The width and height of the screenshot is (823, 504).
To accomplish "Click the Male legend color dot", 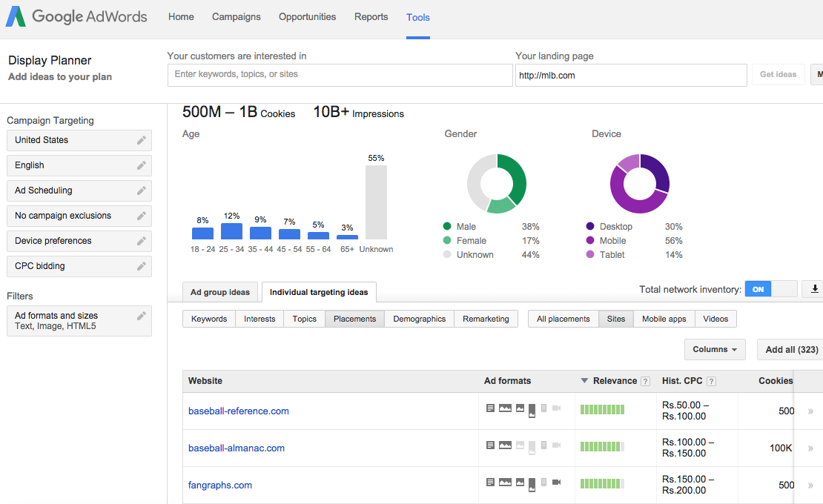I will coord(447,226).
